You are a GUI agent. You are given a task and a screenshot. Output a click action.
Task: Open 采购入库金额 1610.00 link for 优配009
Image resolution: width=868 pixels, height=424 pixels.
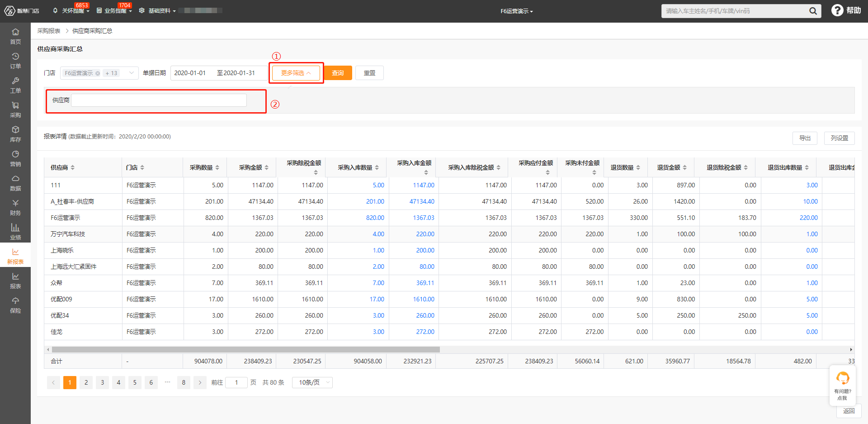pyautogui.click(x=423, y=299)
